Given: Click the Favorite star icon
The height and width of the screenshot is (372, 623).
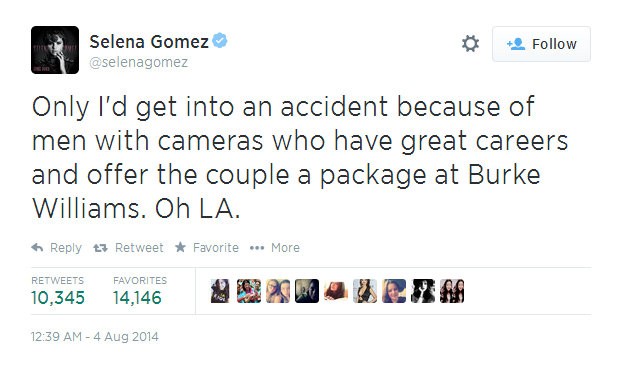Looking at the screenshot, I should click(x=180, y=247).
